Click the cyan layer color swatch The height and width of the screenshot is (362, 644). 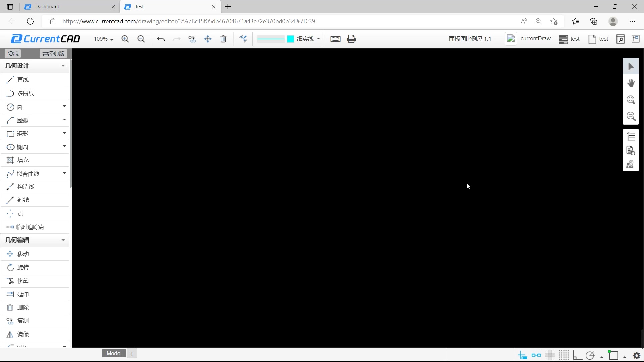291,39
